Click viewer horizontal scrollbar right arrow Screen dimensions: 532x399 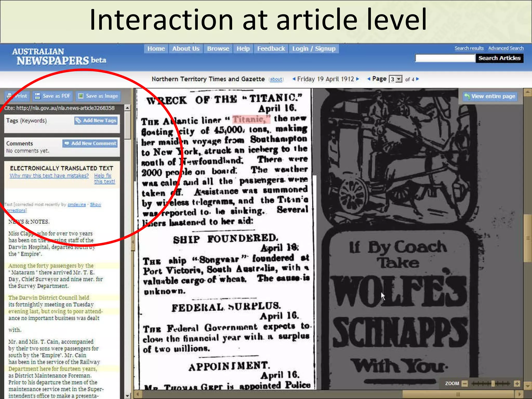click(519, 394)
